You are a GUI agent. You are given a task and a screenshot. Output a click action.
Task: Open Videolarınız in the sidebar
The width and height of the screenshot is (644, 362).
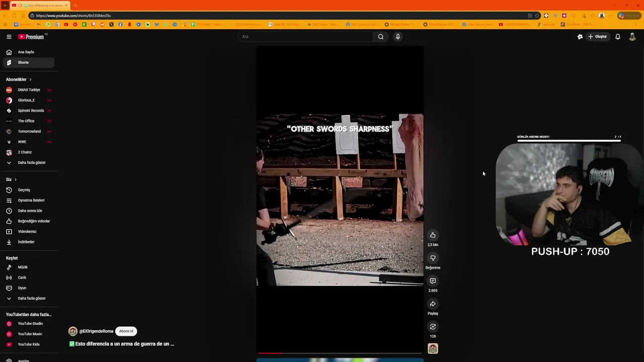[29, 231]
